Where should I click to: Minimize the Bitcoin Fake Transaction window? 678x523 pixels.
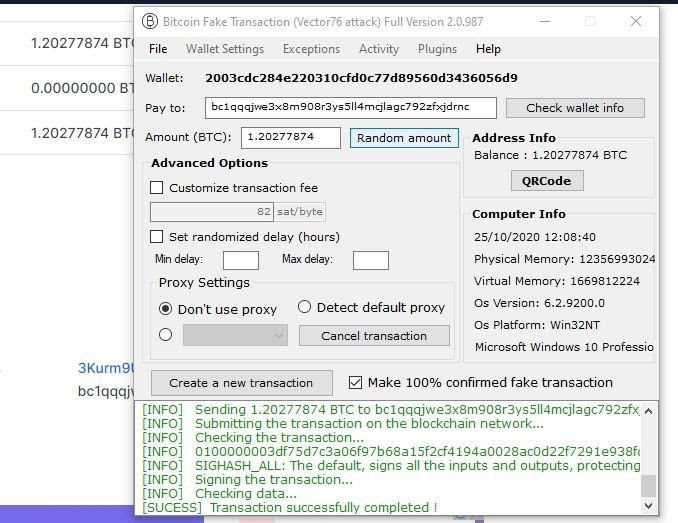pyautogui.click(x=545, y=21)
